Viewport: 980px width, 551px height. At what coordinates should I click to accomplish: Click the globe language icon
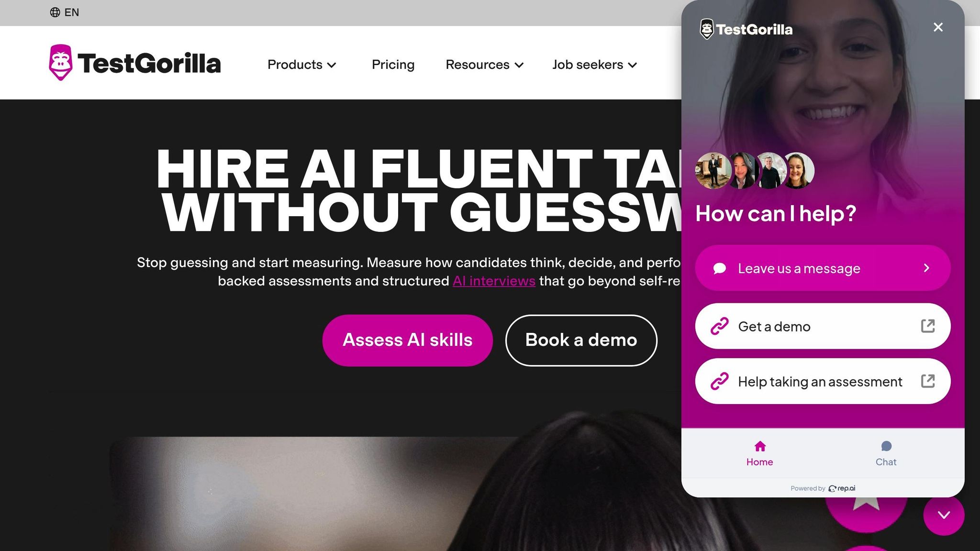(x=55, y=12)
